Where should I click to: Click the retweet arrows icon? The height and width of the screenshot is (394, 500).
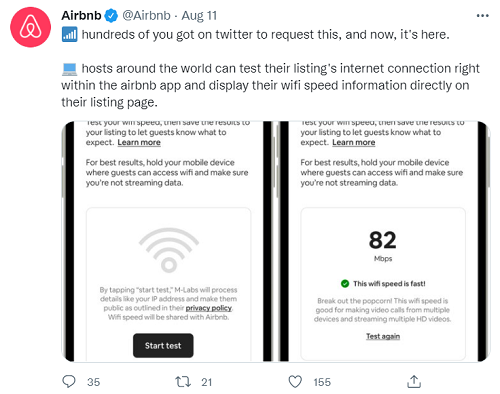pyautogui.click(x=183, y=382)
